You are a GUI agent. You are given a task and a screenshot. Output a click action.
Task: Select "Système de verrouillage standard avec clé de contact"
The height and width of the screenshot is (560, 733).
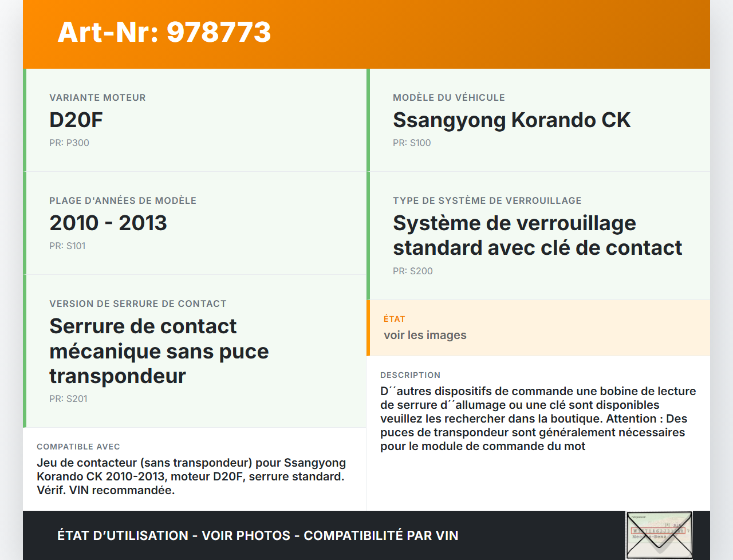click(x=537, y=235)
